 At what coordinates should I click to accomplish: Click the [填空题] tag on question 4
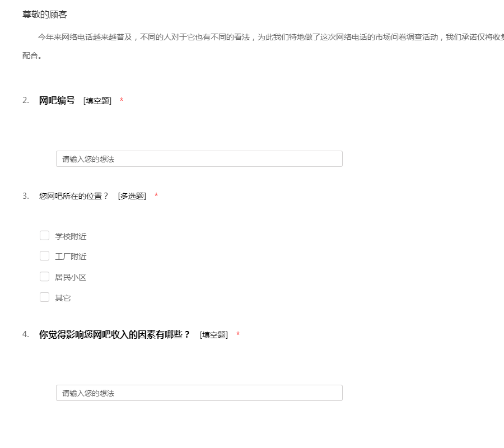[x=214, y=335]
